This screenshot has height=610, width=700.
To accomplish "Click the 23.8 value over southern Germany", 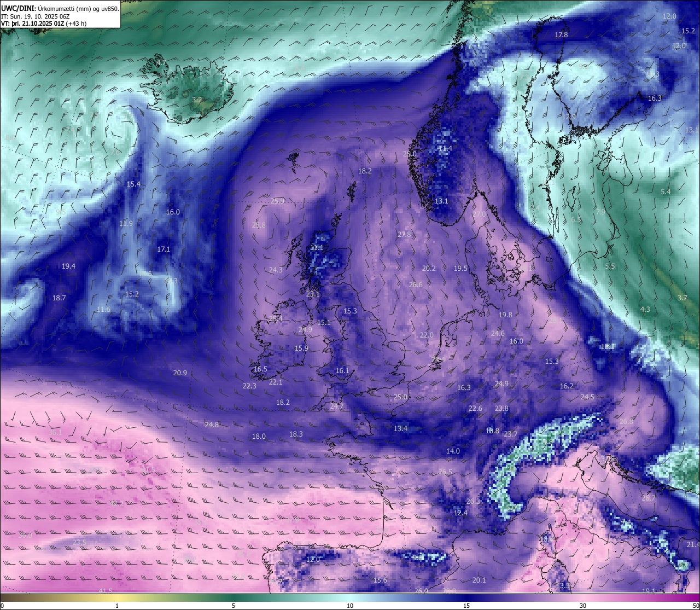I will click(501, 408).
